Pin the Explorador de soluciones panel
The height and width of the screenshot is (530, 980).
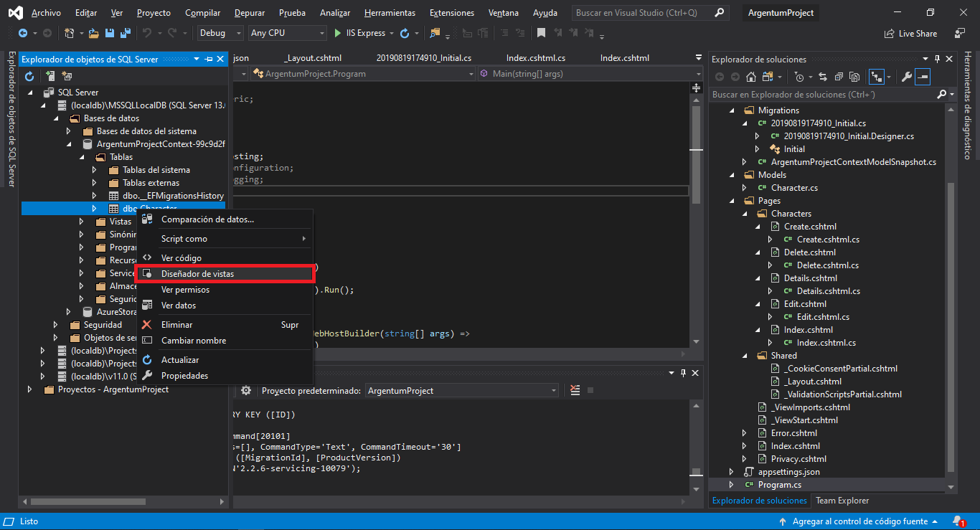pos(938,59)
